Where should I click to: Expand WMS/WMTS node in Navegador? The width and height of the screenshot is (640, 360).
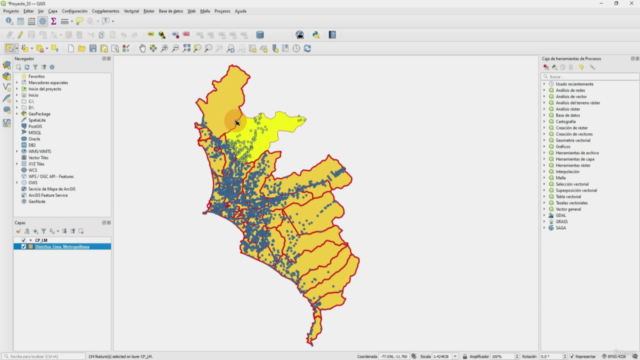[17, 151]
